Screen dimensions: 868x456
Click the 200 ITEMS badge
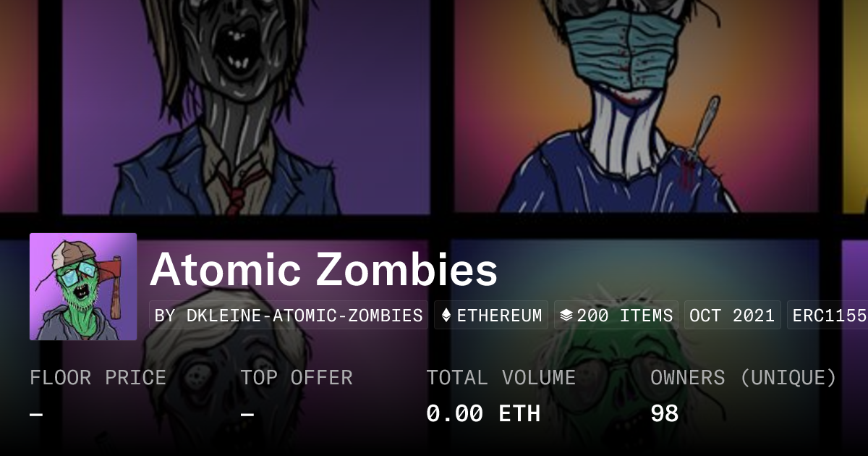pyautogui.click(x=616, y=316)
